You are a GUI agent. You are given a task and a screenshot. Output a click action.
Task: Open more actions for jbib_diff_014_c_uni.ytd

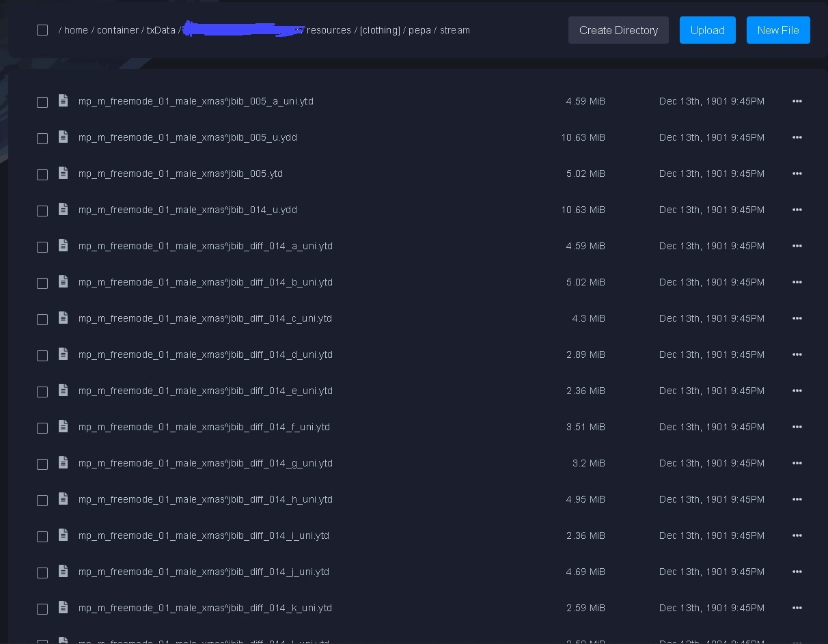(x=797, y=318)
